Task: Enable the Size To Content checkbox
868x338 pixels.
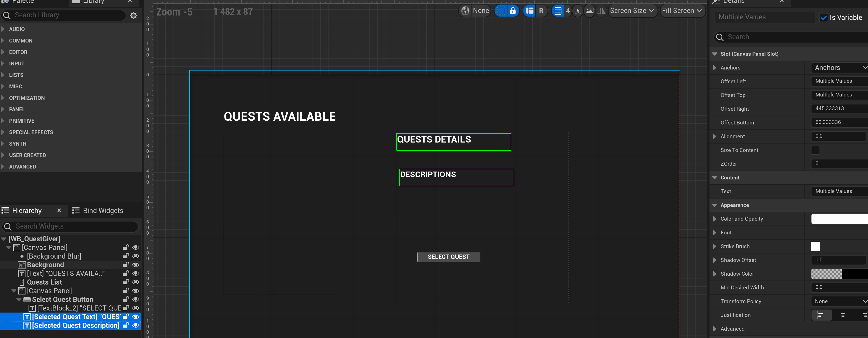Action: coord(815,150)
